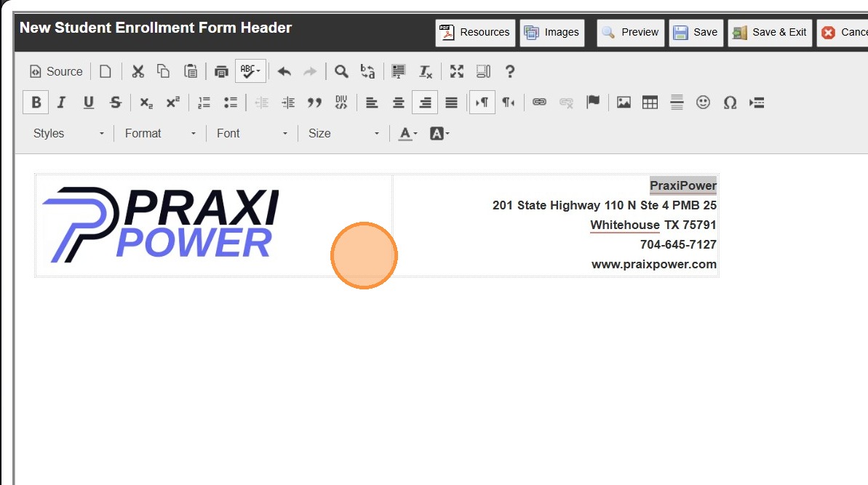Increase the indent

pyautogui.click(x=288, y=103)
